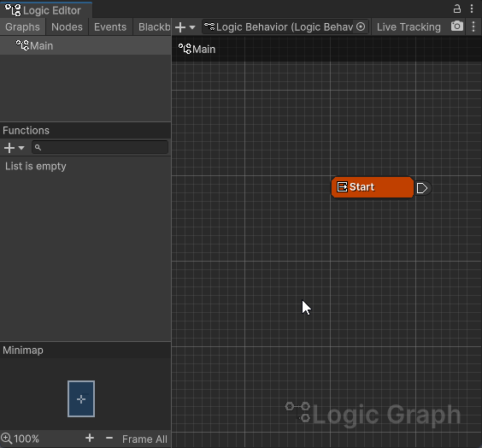This screenshot has width=482, height=448.
Task: Toggle the window lock icon
Action: [x=457, y=9]
